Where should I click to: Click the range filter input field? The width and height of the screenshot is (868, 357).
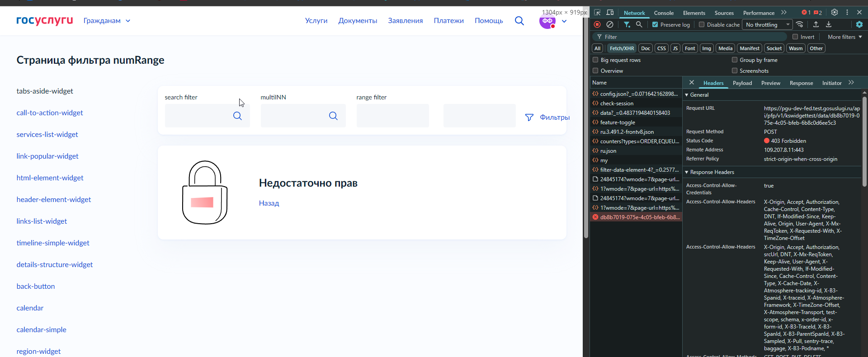tap(392, 116)
